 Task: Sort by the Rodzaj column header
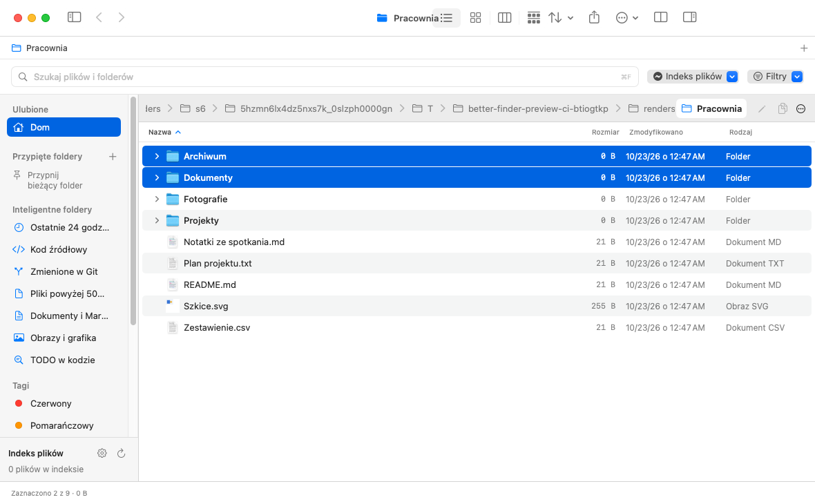tap(740, 132)
